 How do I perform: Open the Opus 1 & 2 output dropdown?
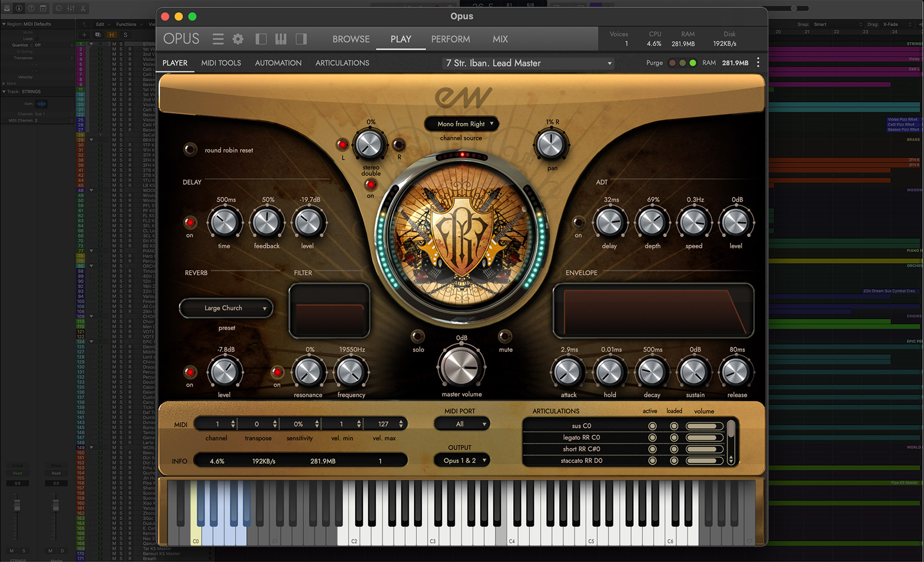pyautogui.click(x=461, y=461)
